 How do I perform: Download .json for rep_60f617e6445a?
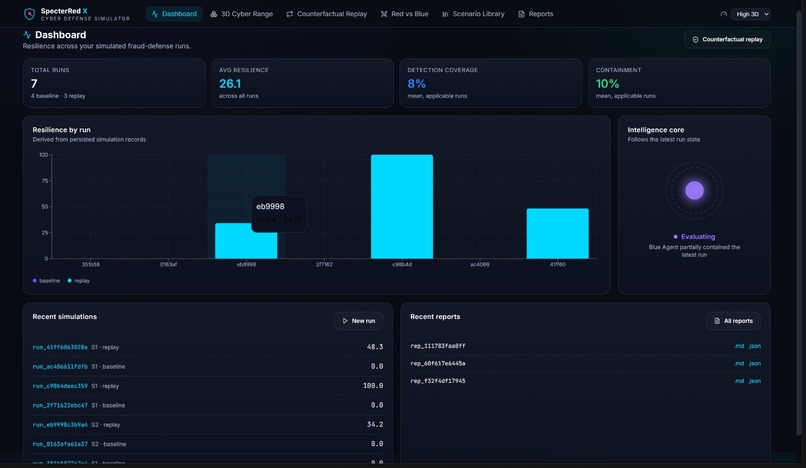755,364
